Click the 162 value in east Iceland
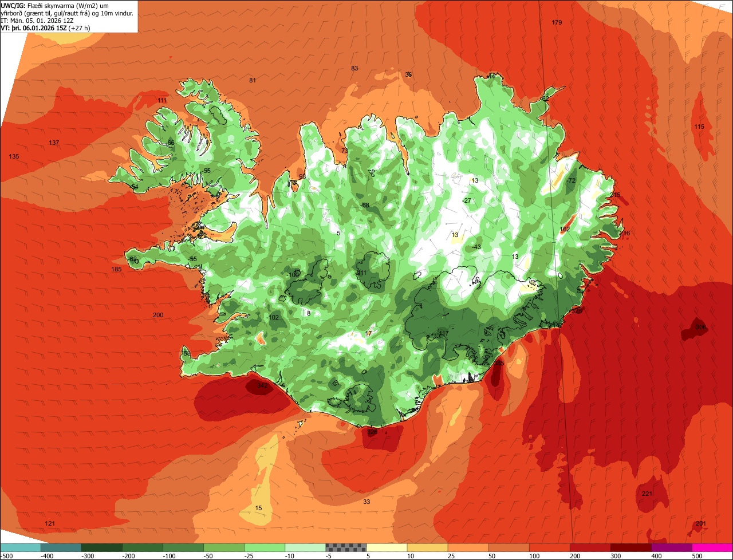Image resolution: width=733 pixels, height=560 pixels. pyautogui.click(x=565, y=229)
